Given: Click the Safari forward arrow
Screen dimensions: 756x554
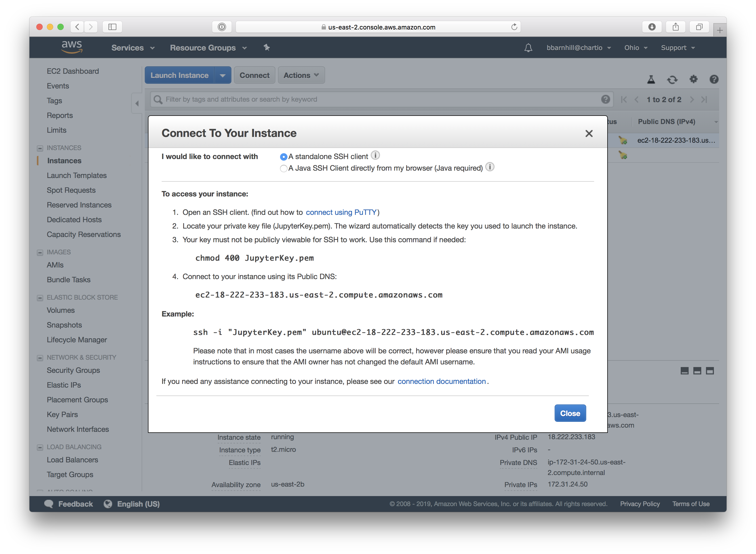Looking at the screenshot, I should [x=91, y=27].
